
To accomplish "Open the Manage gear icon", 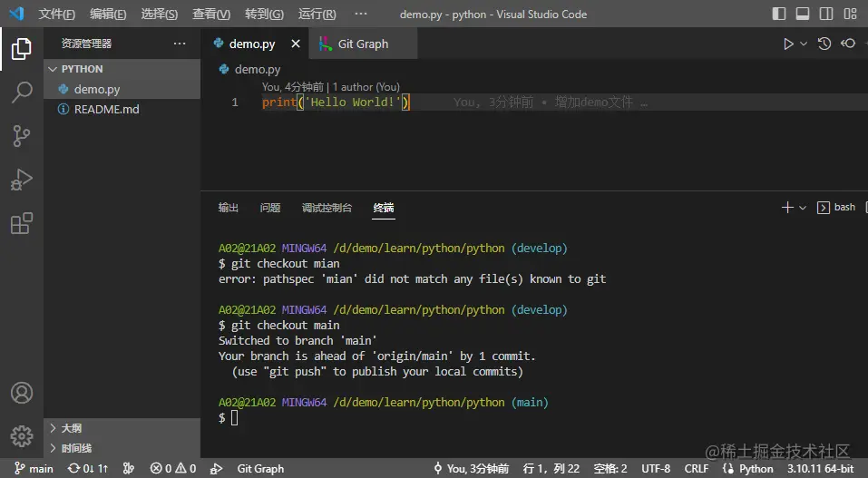I will 22,436.
